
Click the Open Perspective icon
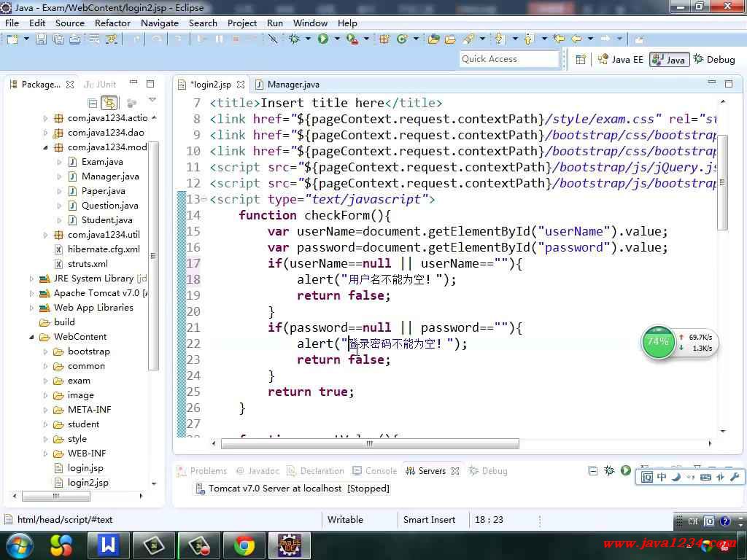[581, 60]
